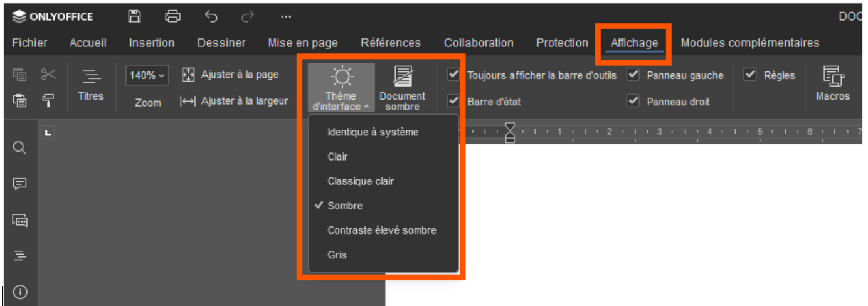
Task: Click the Cut scissors icon
Action: pyautogui.click(x=49, y=75)
